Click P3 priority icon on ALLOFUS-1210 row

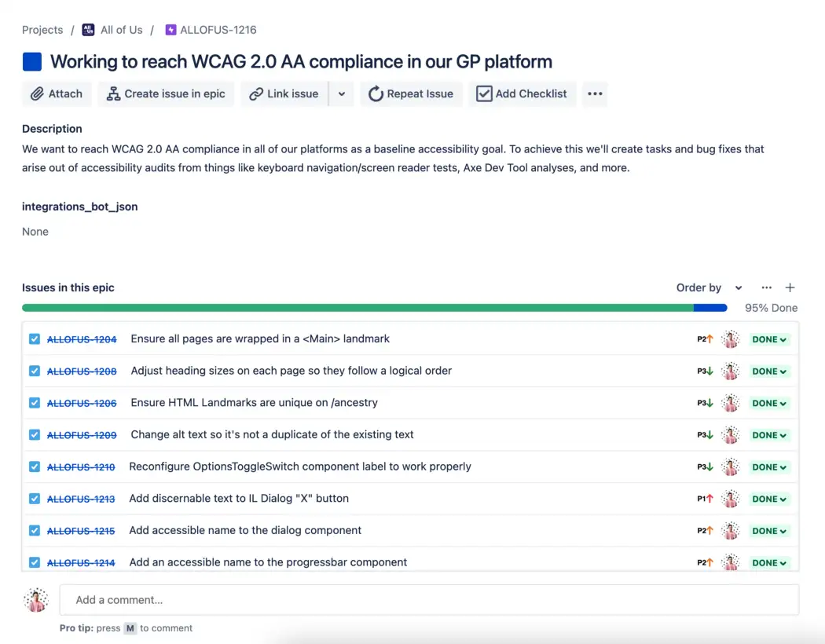(x=705, y=467)
